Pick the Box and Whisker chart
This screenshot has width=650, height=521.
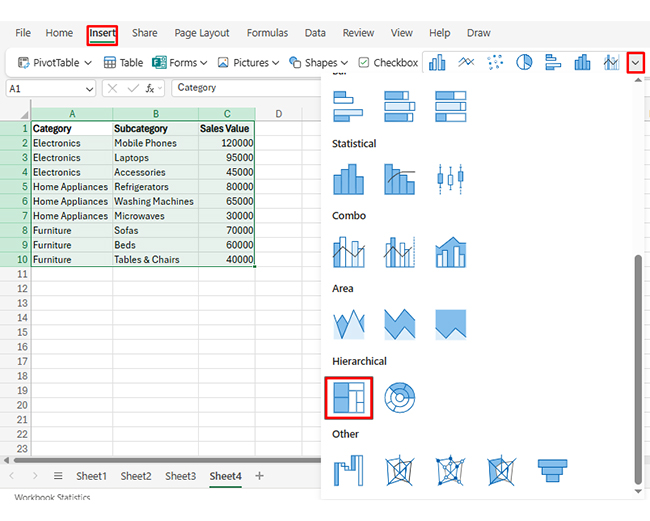[450, 179]
